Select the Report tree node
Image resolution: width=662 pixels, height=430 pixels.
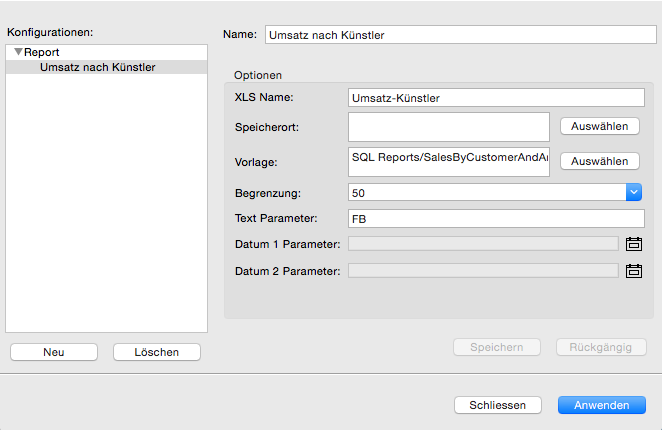(41, 52)
